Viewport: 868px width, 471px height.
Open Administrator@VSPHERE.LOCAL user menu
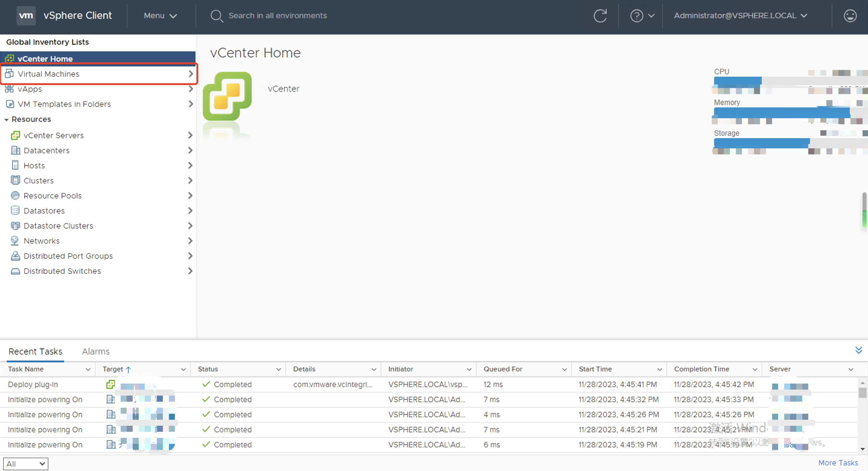(741, 16)
